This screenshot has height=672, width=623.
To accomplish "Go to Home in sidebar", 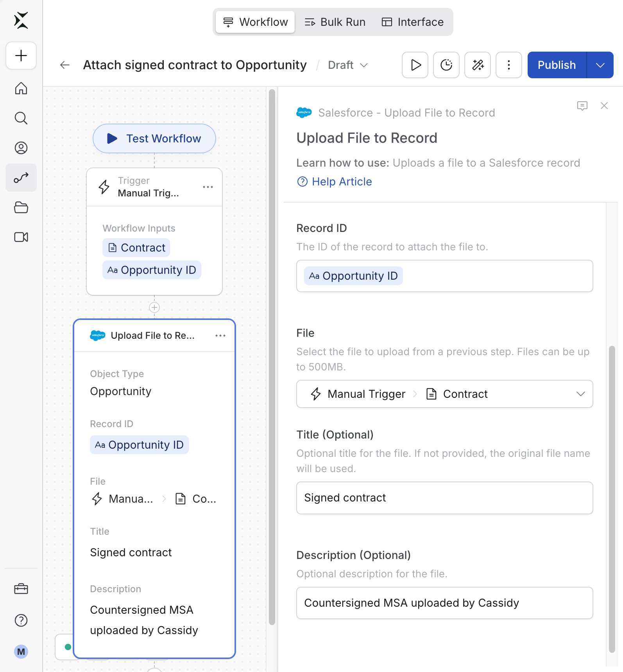I will (x=21, y=88).
